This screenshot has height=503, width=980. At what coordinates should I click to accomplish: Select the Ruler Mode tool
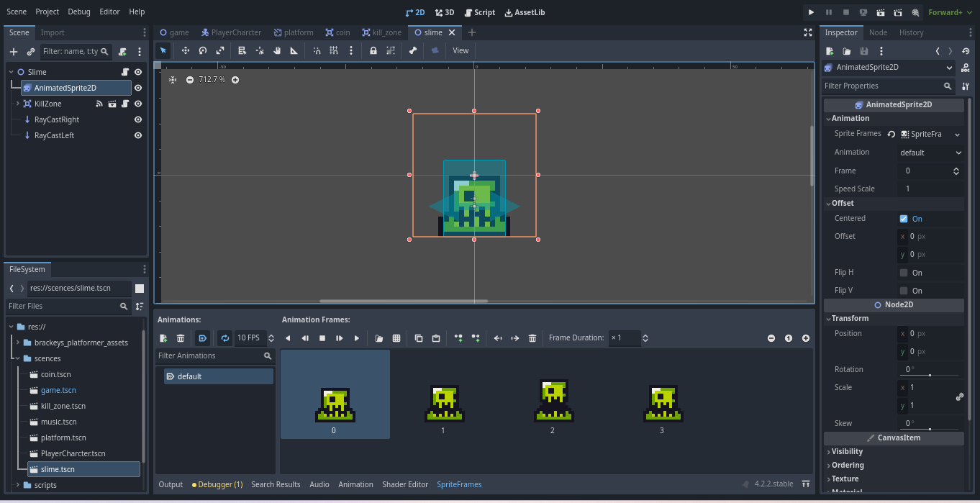(294, 50)
